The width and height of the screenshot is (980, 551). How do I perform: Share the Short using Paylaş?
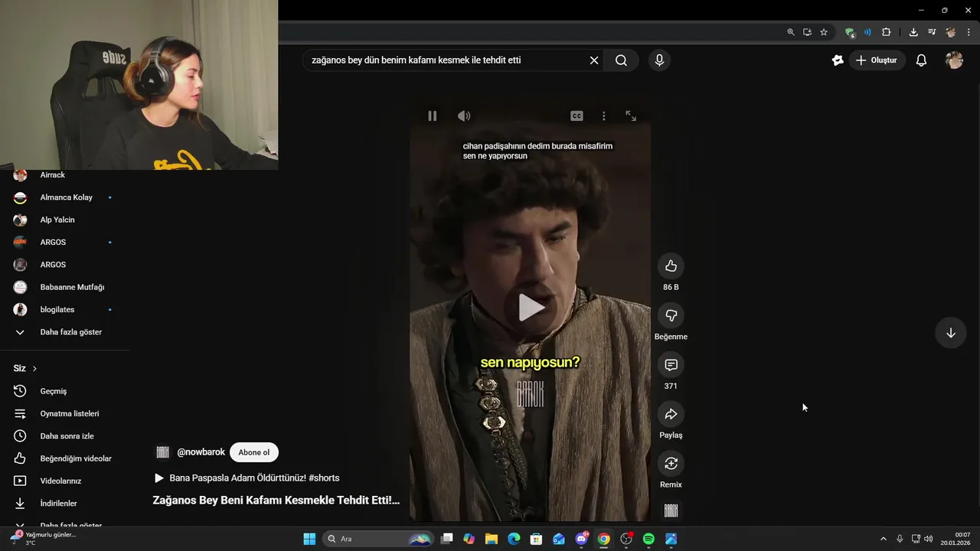[x=671, y=414]
